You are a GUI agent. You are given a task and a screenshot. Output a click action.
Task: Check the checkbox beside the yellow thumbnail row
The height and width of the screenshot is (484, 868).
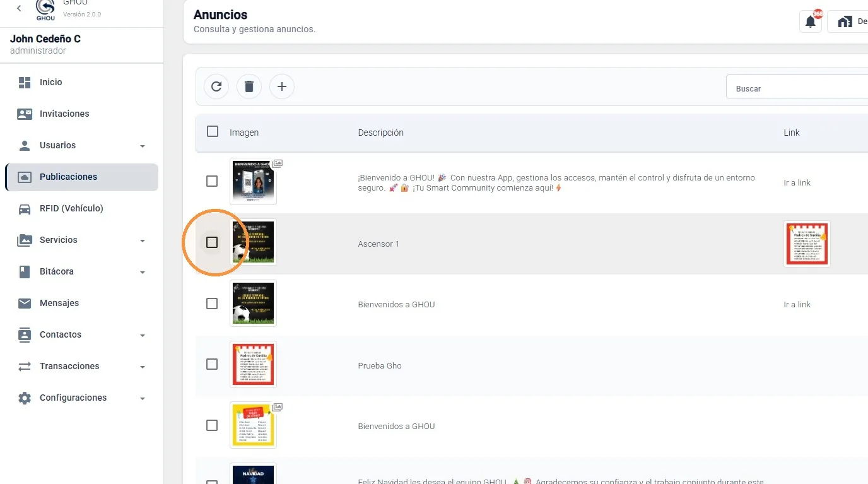coord(212,425)
